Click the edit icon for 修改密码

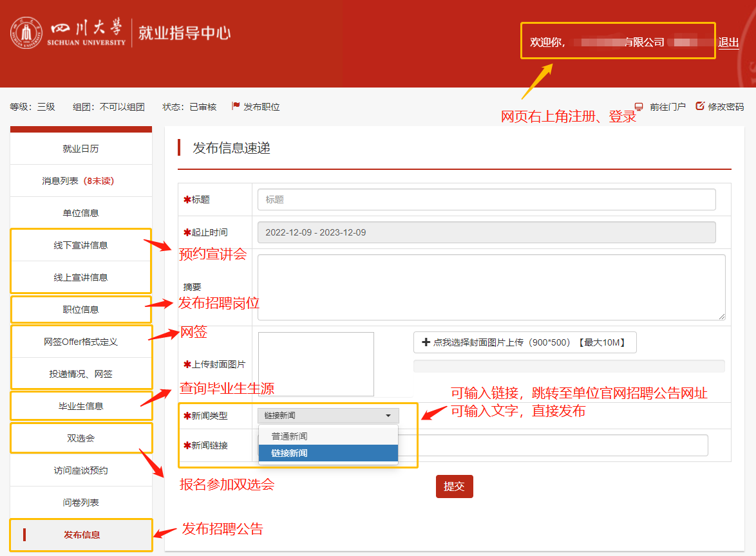click(x=700, y=106)
